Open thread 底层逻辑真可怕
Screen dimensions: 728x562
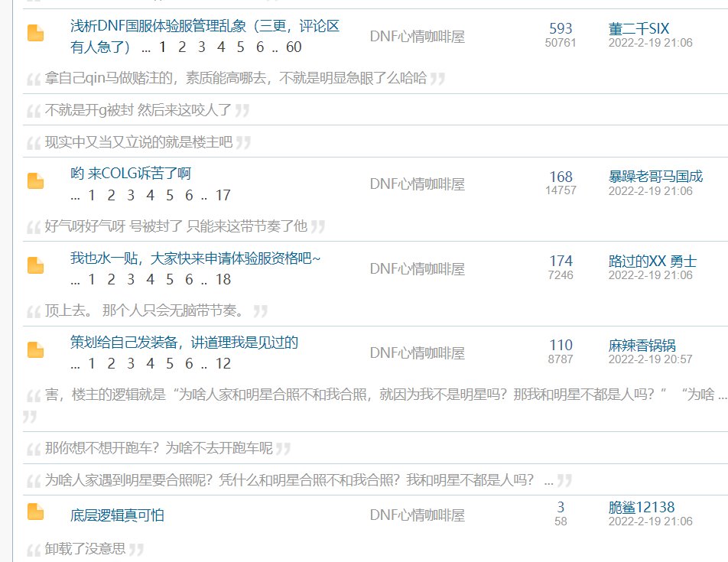117,515
